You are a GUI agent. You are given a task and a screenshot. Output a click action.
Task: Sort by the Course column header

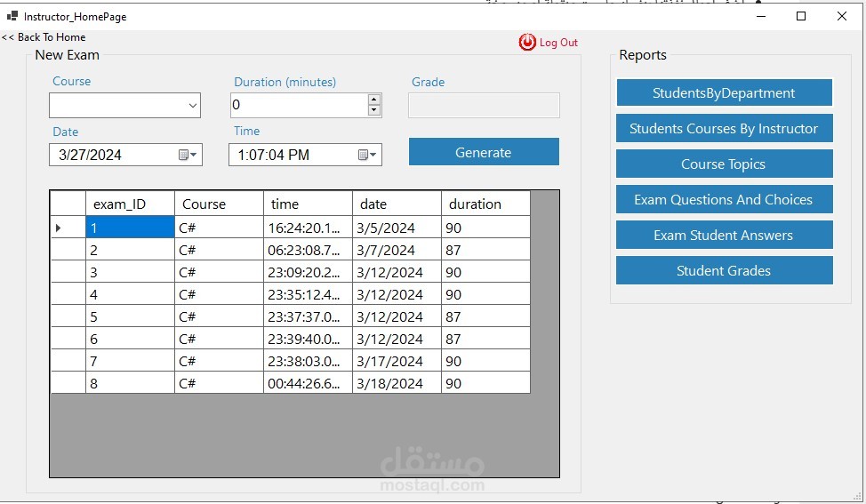220,204
